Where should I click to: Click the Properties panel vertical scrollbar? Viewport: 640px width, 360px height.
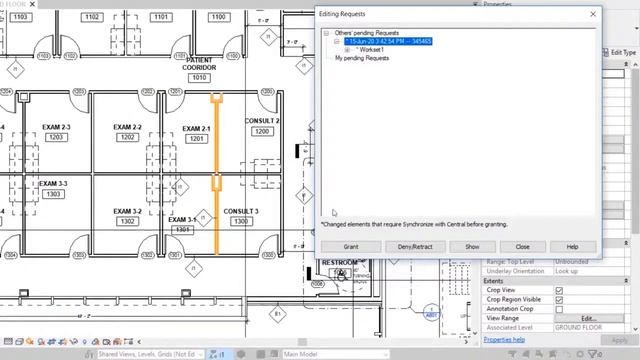(636, 151)
